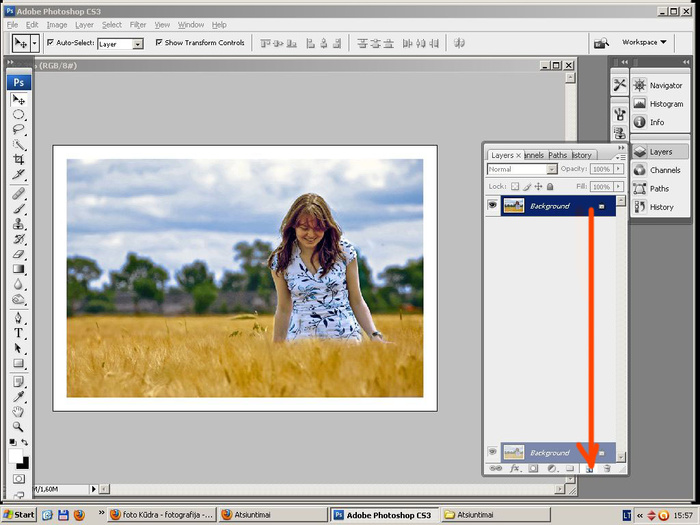Uncheck Show Transform Controls
Screen dimensions: 700x525
(x=158, y=43)
